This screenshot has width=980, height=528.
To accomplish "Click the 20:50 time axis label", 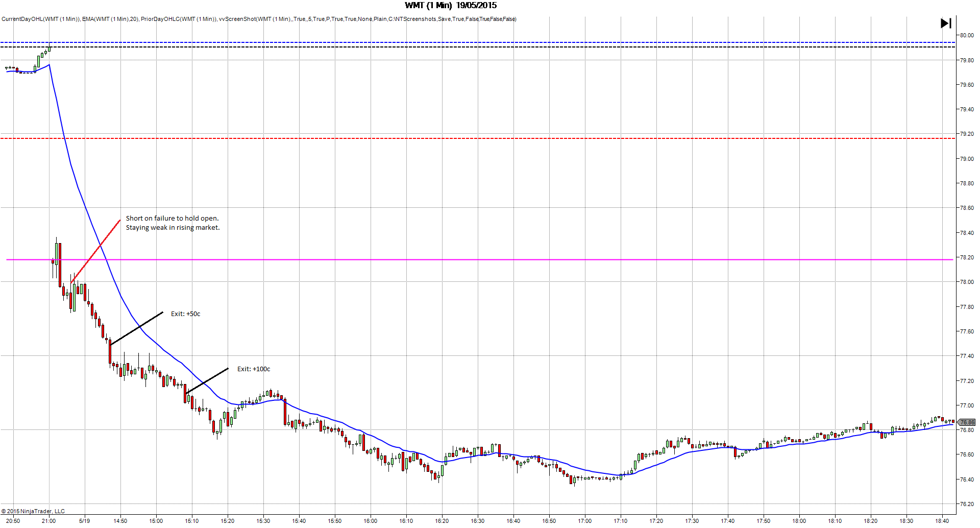I will [13, 521].
